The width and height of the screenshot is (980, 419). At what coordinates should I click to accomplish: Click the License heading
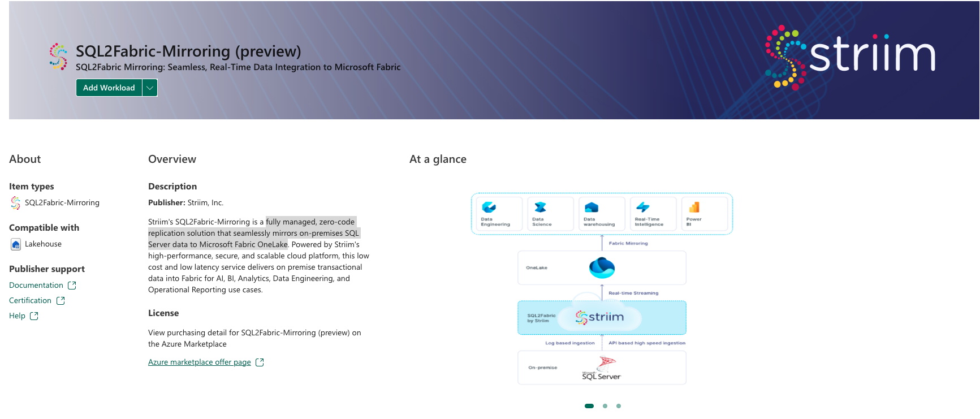pyautogui.click(x=163, y=313)
